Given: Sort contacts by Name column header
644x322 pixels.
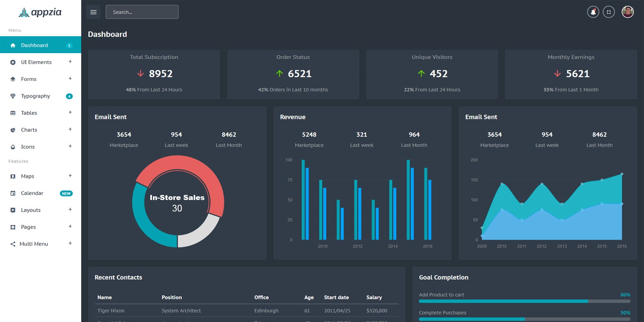Looking at the screenshot, I should [x=105, y=297].
